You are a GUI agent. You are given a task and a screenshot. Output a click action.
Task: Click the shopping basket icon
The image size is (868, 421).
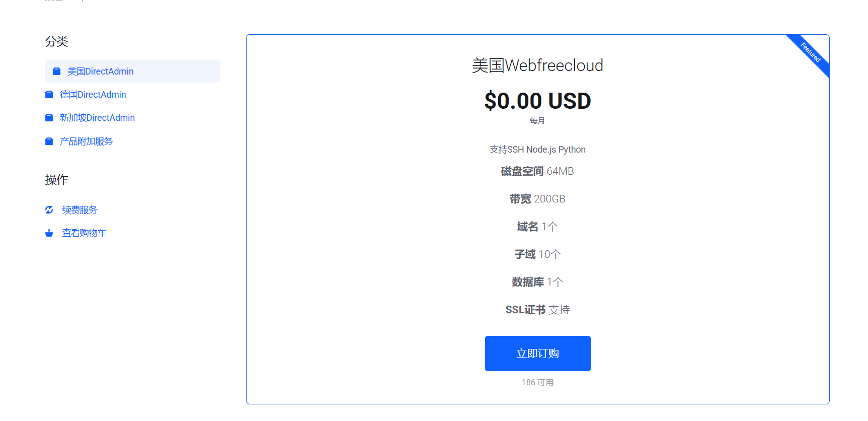pos(49,233)
